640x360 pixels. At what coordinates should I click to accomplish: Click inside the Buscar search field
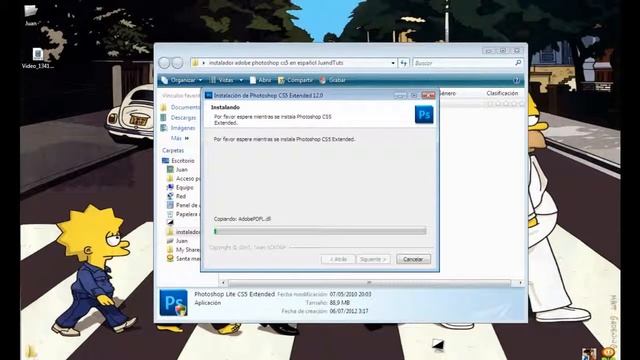click(x=463, y=63)
